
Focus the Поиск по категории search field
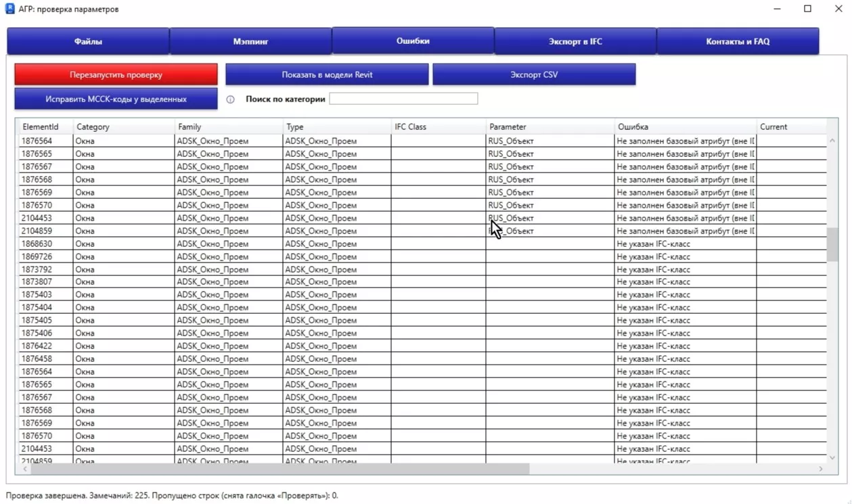403,99
